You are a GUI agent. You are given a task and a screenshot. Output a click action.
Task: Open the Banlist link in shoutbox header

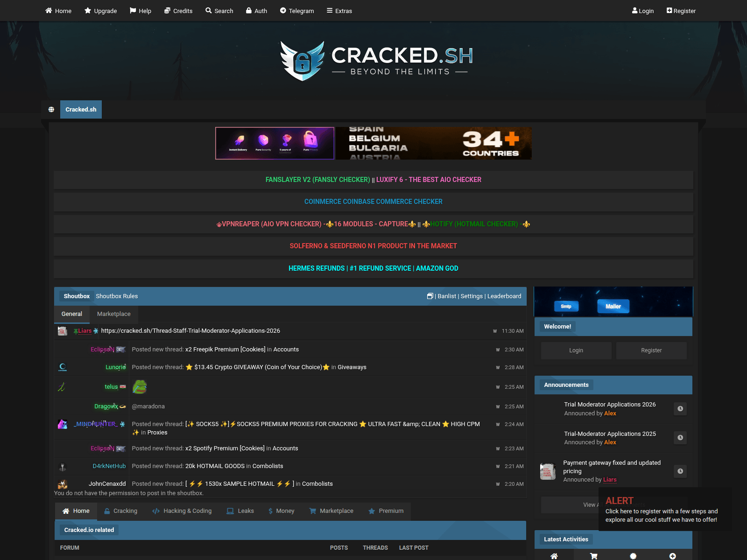447,296
